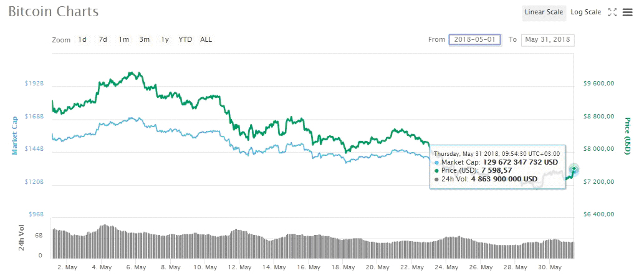Set zoom range to 3m
644x278 pixels.
pos(144,40)
